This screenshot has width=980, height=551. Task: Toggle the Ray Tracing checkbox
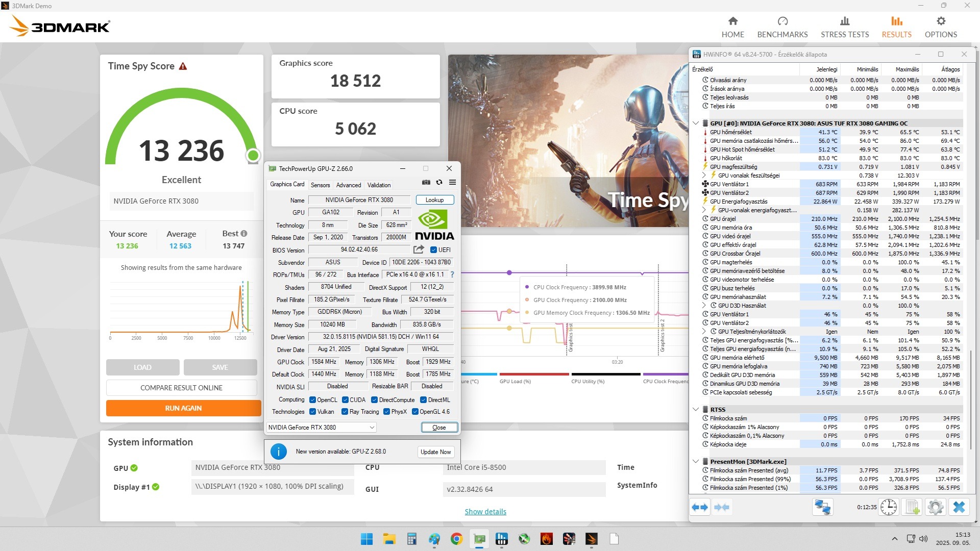pos(345,412)
